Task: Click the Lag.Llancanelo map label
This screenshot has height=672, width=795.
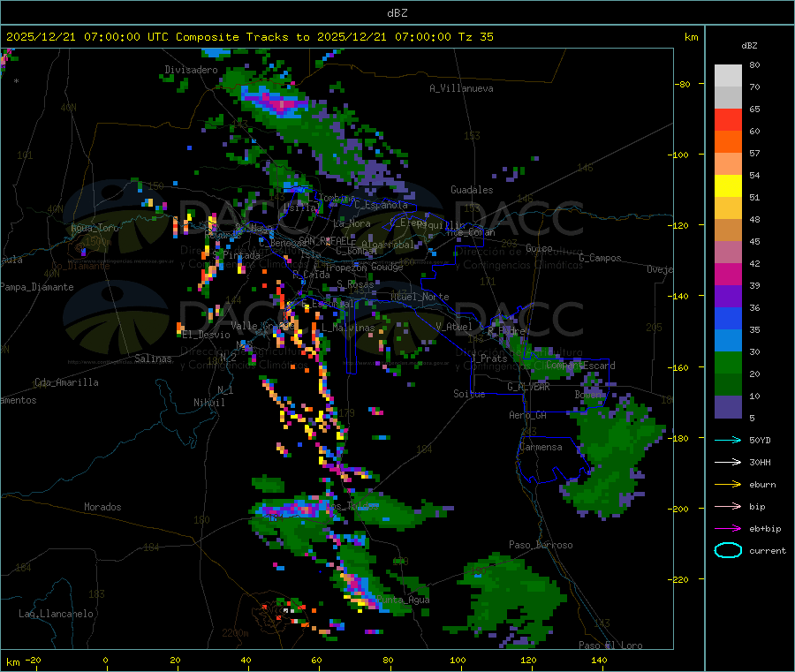Action: pos(56,614)
